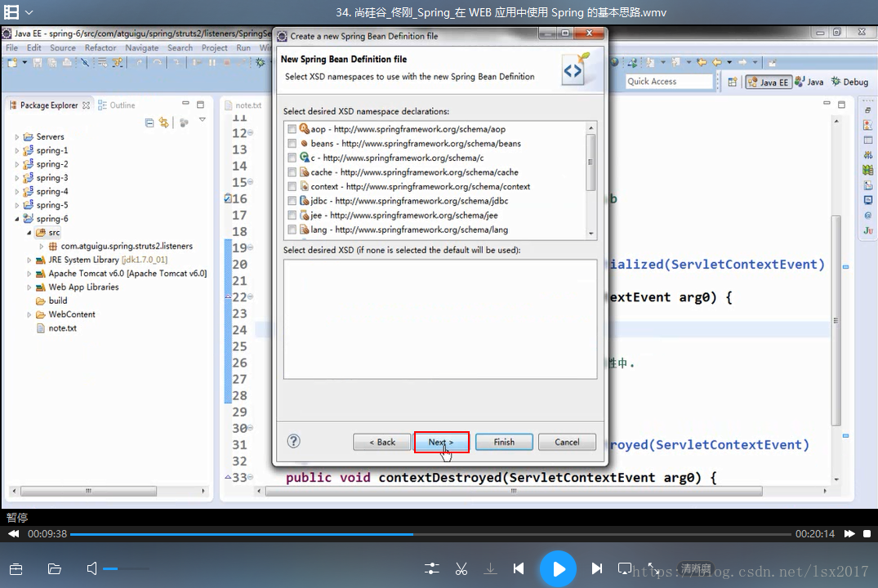The width and height of the screenshot is (878, 588).
Task: Click the rewind icon beside the elapsed time
Action: point(13,533)
